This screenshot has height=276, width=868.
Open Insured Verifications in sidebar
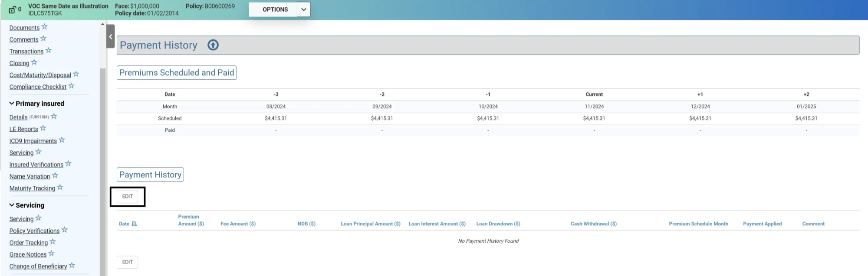click(x=36, y=165)
